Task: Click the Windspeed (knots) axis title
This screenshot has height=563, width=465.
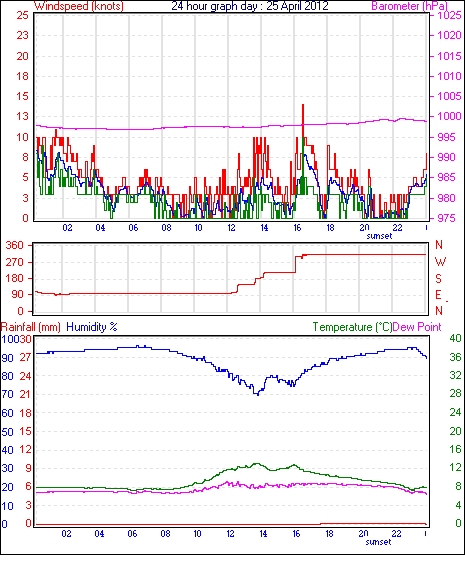Action: point(79,6)
